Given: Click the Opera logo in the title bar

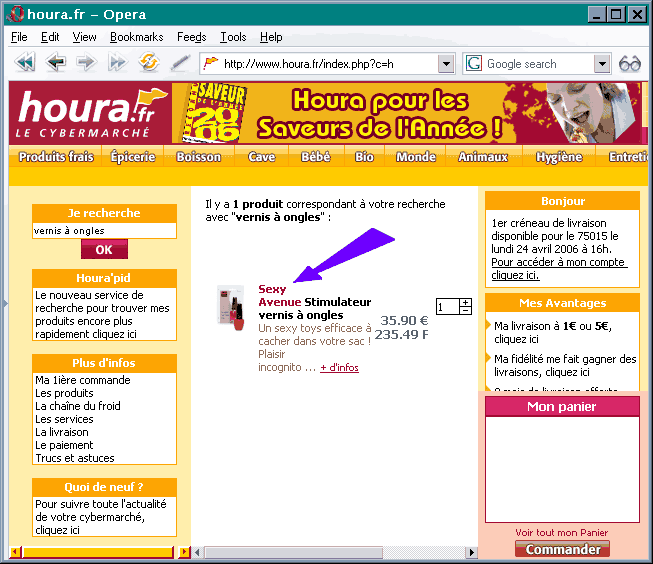Looking at the screenshot, I should [15, 14].
